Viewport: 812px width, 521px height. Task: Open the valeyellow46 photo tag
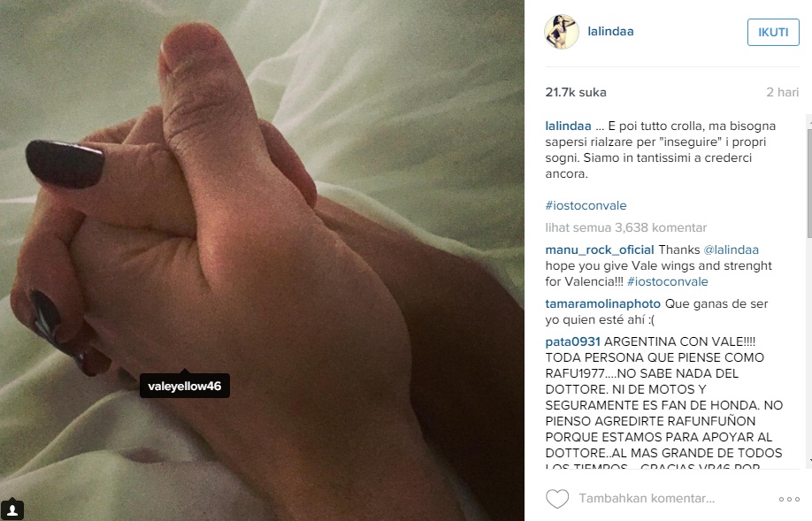pyautogui.click(x=184, y=386)
